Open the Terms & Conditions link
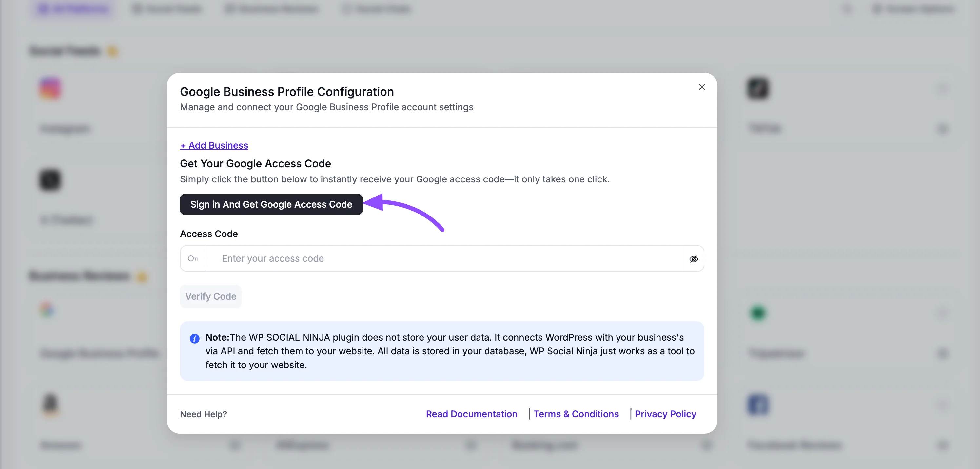The width and height of the screenshot is (980, 469). tap(576, 414)
